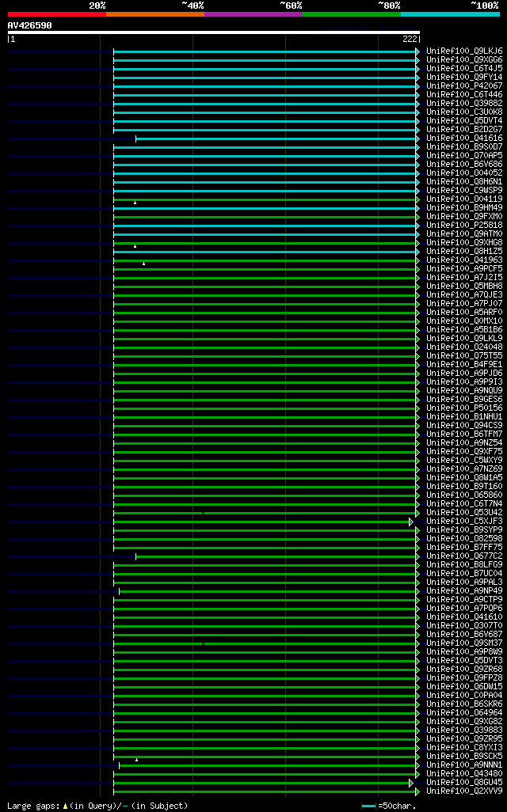507x812 pixels.
Task: Click label UniRef100_Q75T55
Action: point(464,356)
